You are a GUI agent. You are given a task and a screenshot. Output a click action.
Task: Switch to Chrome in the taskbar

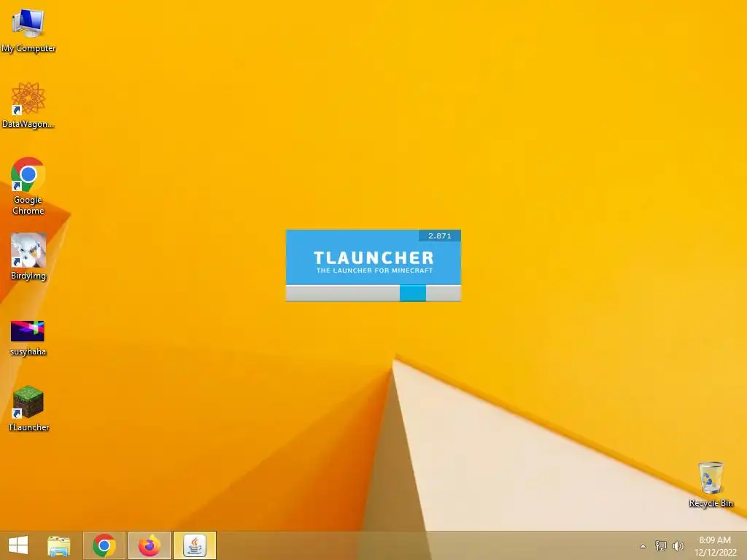click(x=104, y=545)
